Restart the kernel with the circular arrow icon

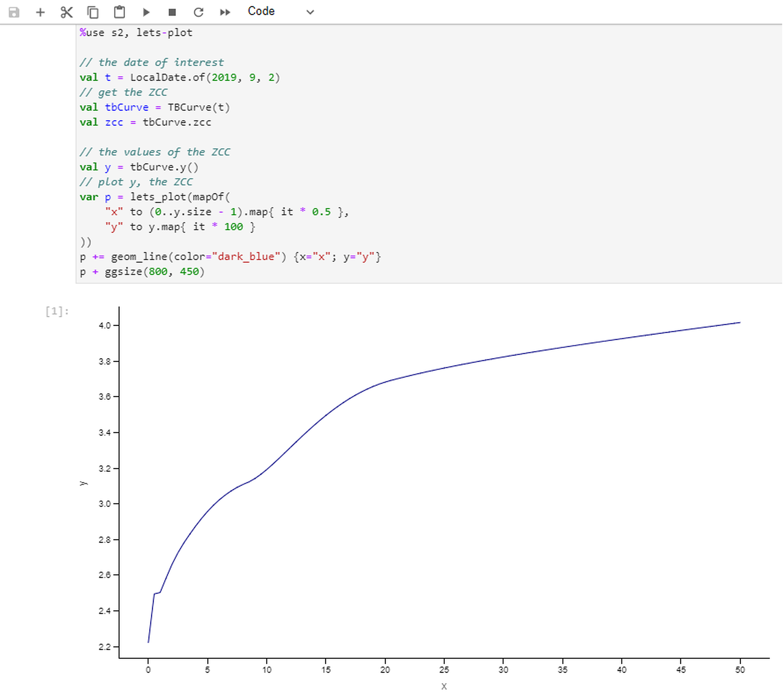198,12
